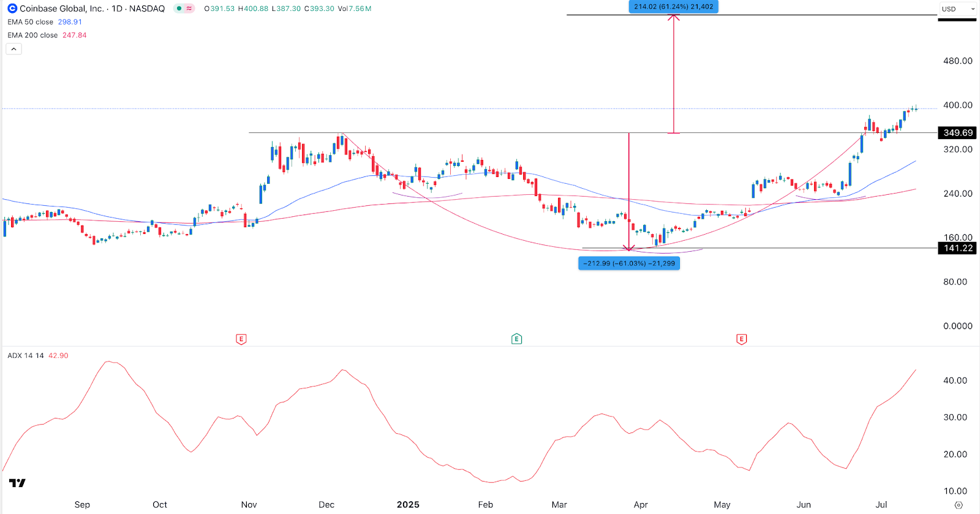The width and height of the screenshot is (980, 514).
Task: Click the 214.02 (61.24%) measurement label
Action: 674,7
